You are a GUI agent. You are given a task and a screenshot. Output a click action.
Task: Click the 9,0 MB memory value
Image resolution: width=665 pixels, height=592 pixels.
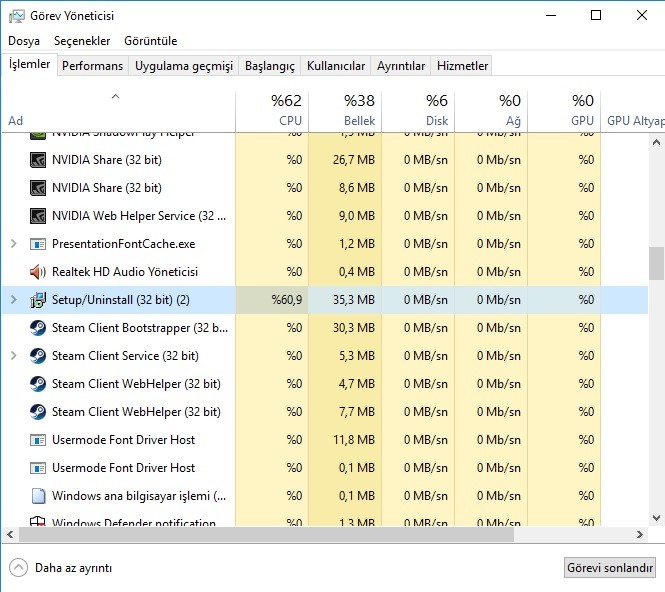(x=357, y=216)
